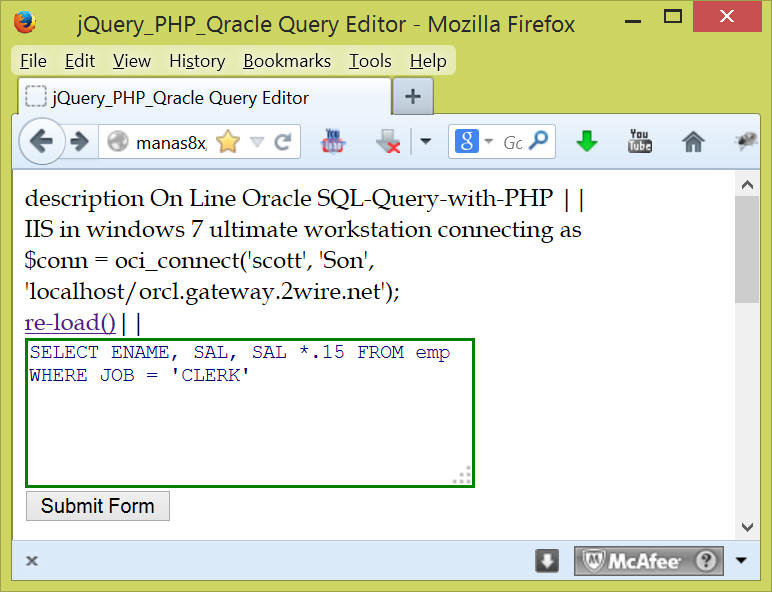
Task: Open the View menu
Action: point(132,61)
